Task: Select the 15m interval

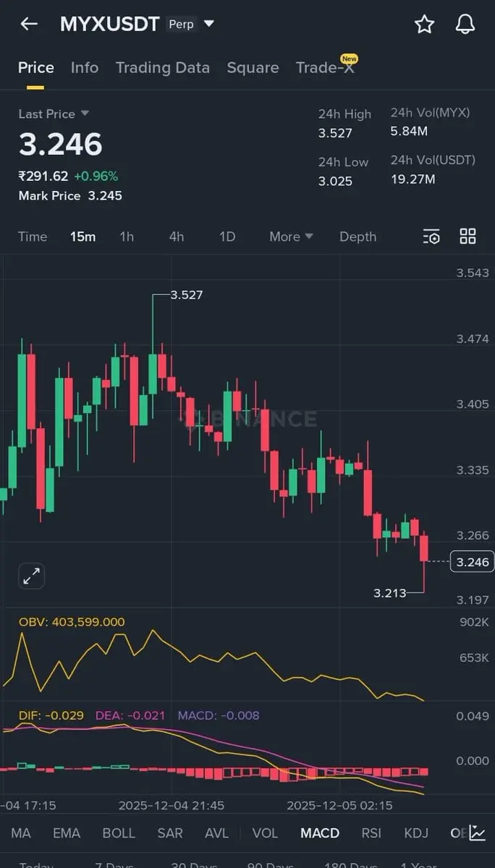Action: click(x=82, y=237)
